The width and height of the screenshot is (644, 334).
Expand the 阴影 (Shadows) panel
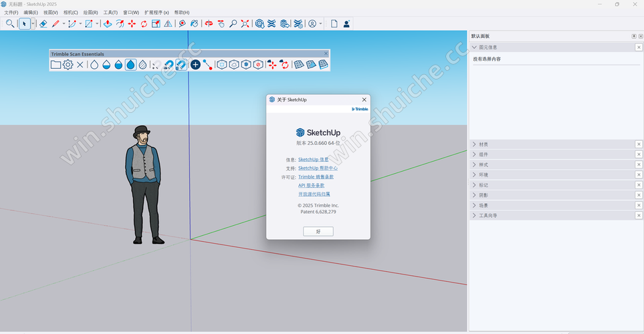click(x=484, y=195)
